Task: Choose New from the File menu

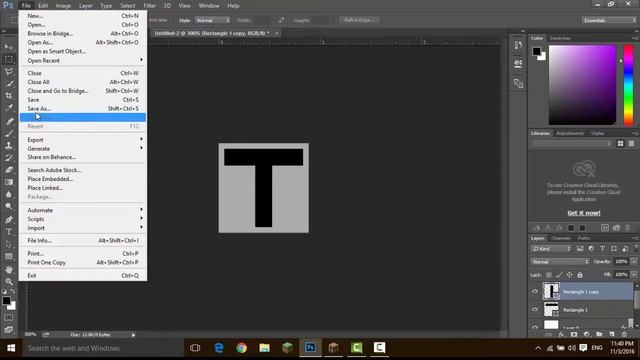Action: click(83, 16)
